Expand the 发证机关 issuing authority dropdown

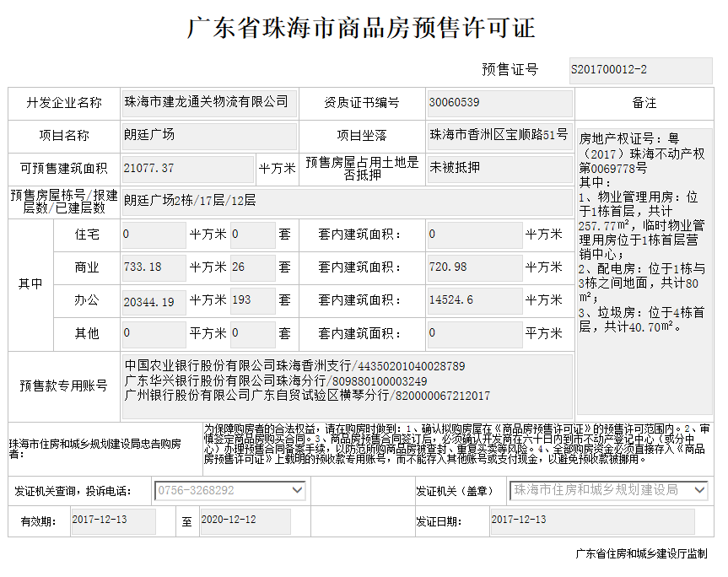tap(609, 490)
